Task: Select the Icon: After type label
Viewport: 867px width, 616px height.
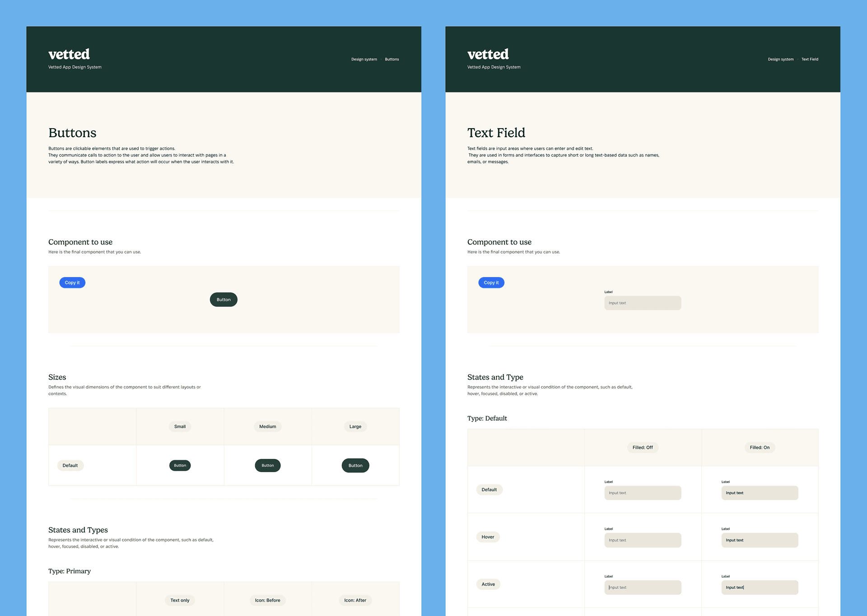Action: pyautogui.click(x=355, y=600)
